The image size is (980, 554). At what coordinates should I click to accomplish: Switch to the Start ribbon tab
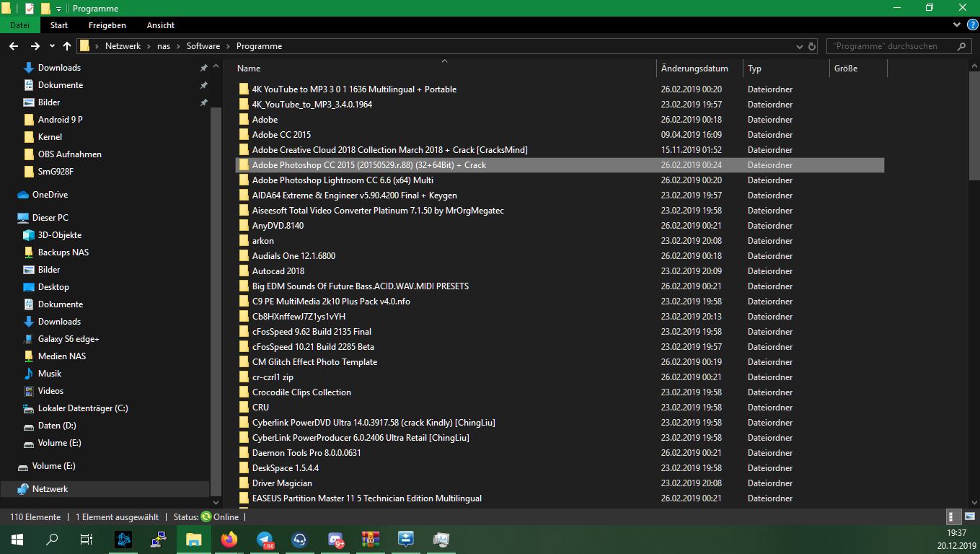point(59,25)
